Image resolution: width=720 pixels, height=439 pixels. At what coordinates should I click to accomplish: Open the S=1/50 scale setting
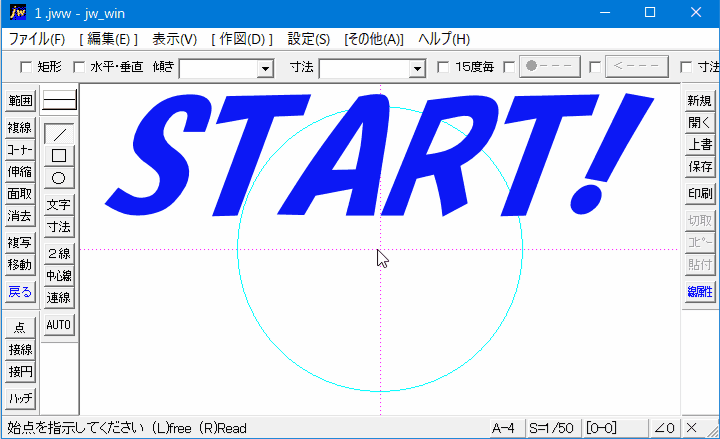tap(553, 428)
